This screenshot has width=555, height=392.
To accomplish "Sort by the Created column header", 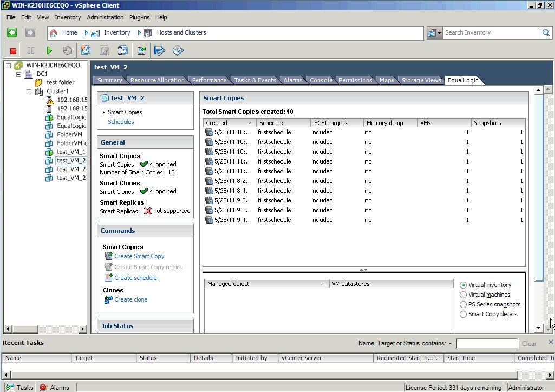I will click(228, 123).
